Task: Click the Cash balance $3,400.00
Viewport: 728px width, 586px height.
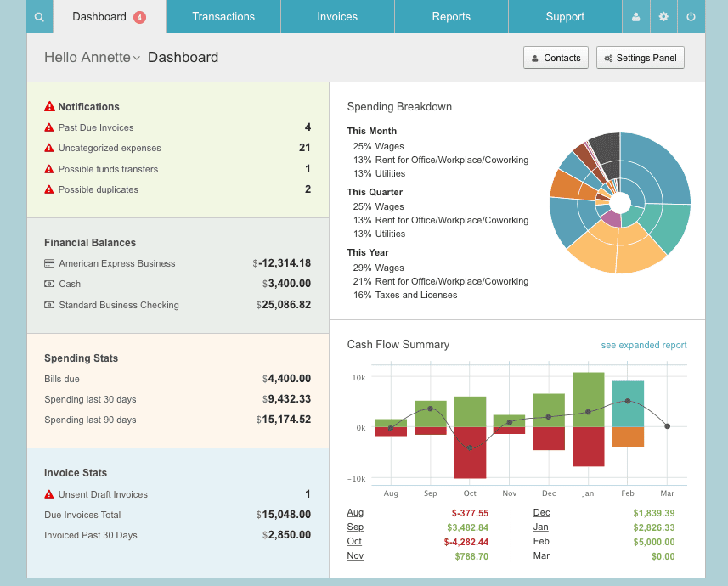Action: 286,284
